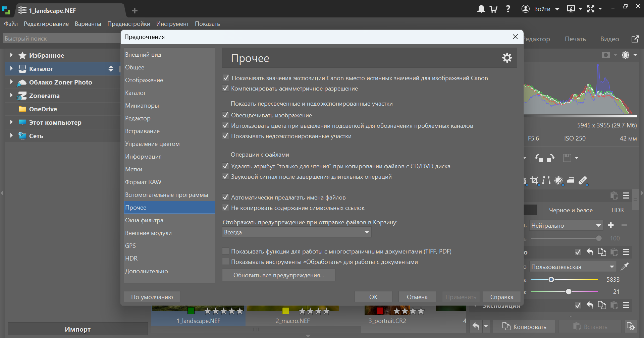Click the rotate right icon

click(x=550, y=158)
